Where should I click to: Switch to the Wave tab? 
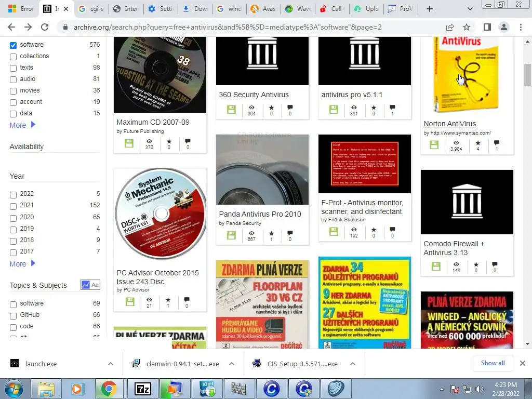[x=298, y=9]
